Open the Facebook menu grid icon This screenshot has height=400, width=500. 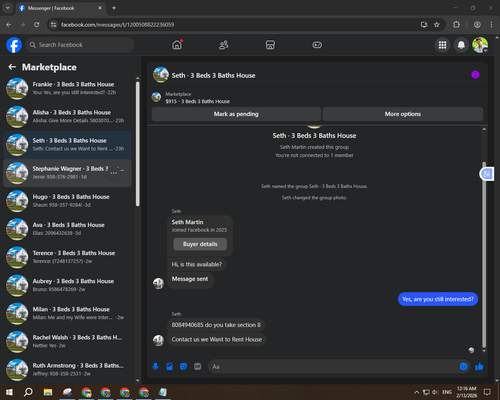click(x=442, y=45)
